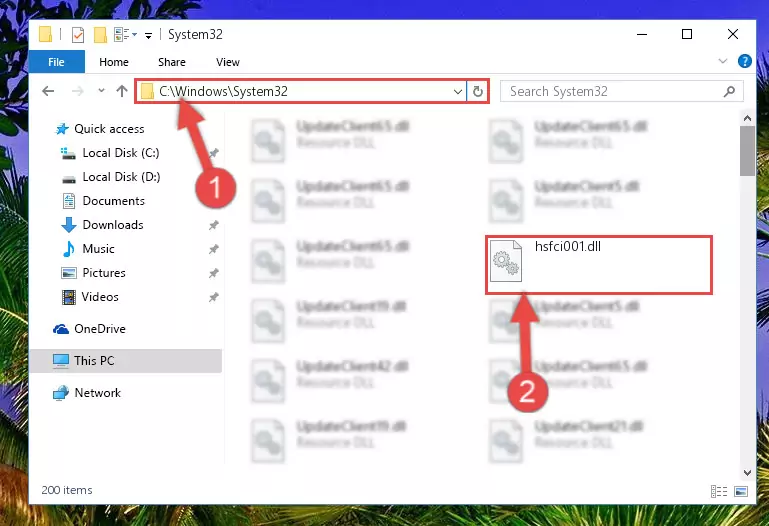The height and width of the screenshot is (526, 769).
Task: Click the Pictures icon in sidebar
Action: [x=69, y=273]
